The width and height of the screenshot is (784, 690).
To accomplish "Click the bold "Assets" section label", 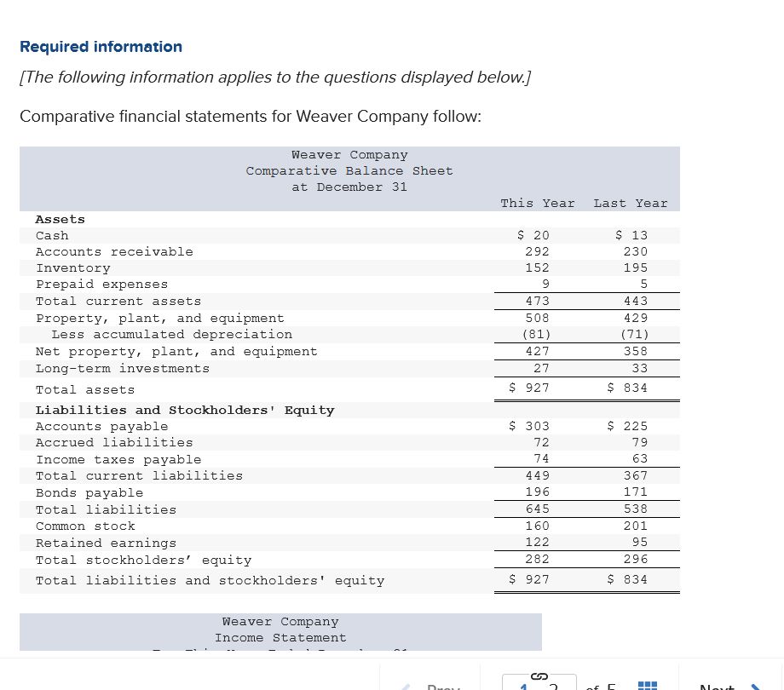I will (60, 219).
